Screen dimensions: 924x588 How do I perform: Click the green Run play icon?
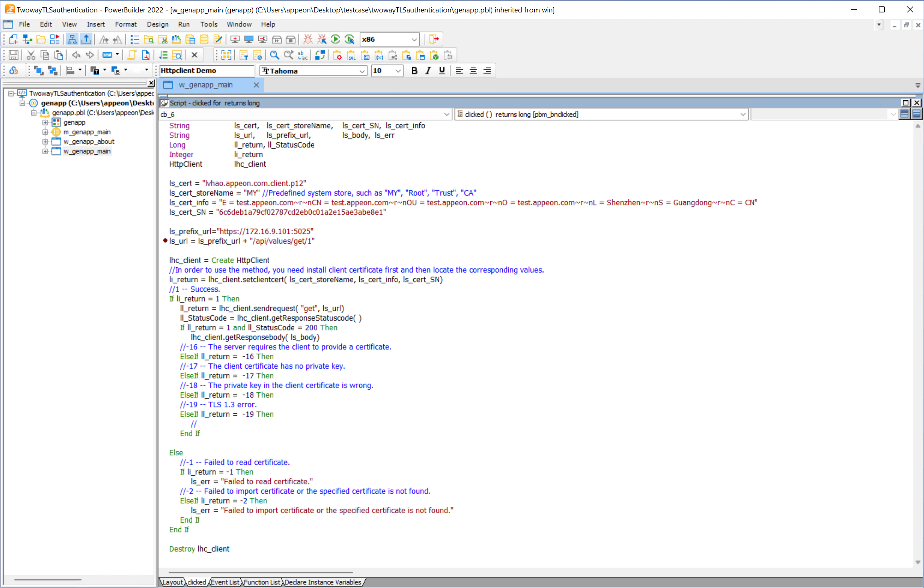coord(336,39)
